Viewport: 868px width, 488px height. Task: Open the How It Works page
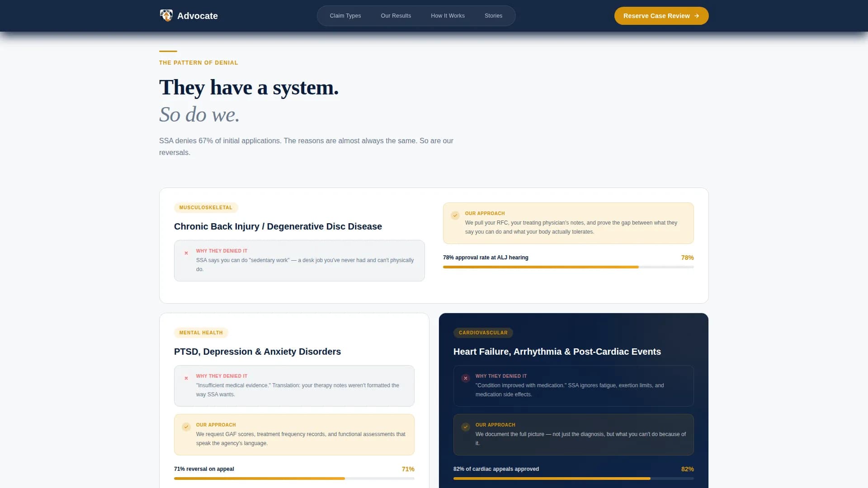point(448,15)
